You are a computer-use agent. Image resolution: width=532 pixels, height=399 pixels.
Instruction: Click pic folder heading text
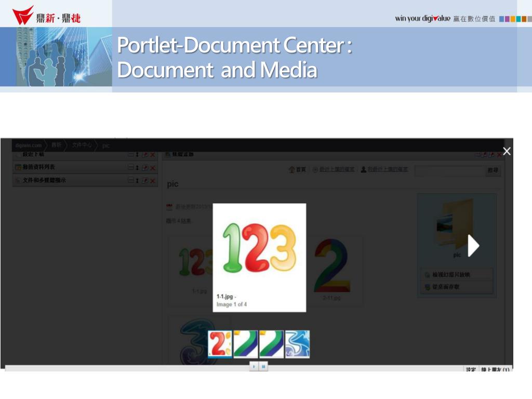click(172, 184)
